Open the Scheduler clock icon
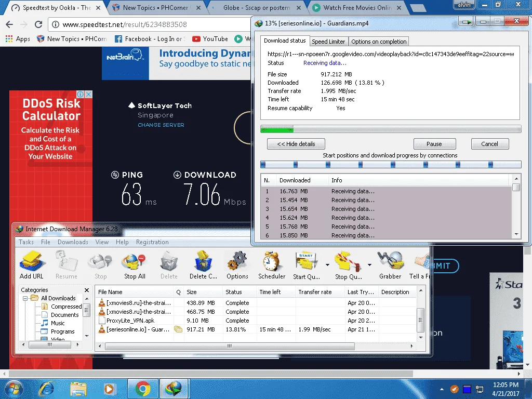 (271, 264)
